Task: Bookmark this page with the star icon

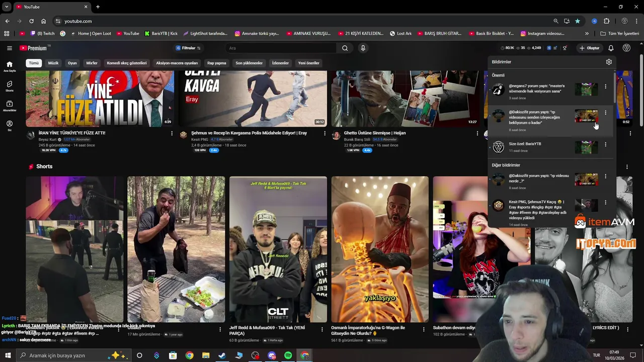Action: [x=578, y=21]
